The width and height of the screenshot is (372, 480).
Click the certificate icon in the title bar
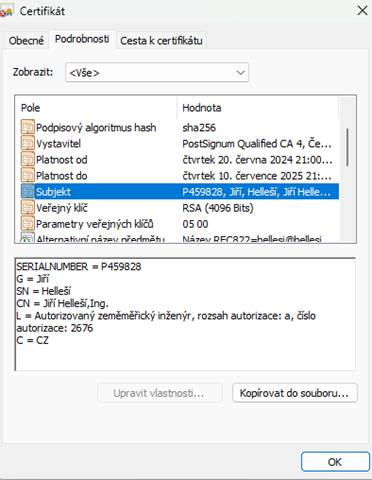click(x=6, y=11)
